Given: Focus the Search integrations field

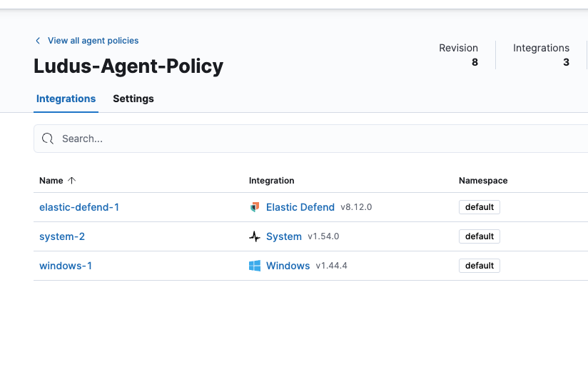Looking at the screenshot, I should click(311, 139).
